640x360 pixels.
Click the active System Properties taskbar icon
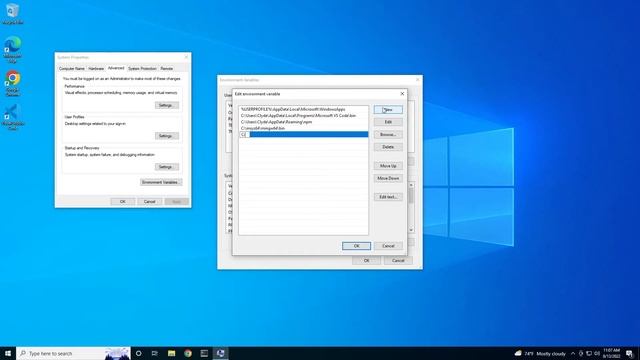click(x=220, y=353)
